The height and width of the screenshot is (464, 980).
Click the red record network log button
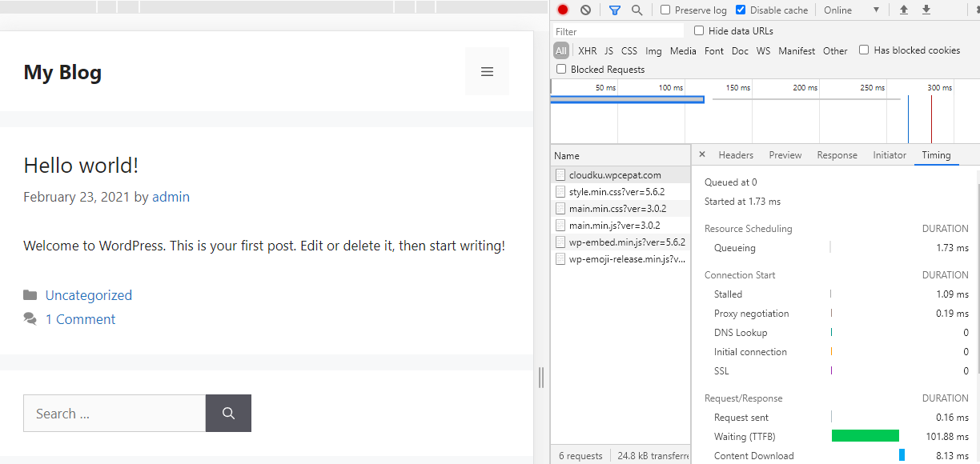tap(563, 10)
